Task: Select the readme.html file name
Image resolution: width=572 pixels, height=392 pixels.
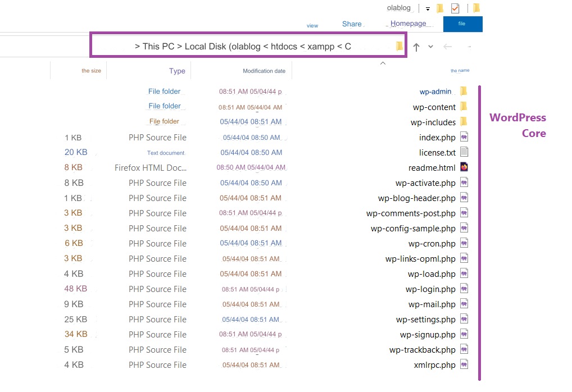Action: (432, 168)
